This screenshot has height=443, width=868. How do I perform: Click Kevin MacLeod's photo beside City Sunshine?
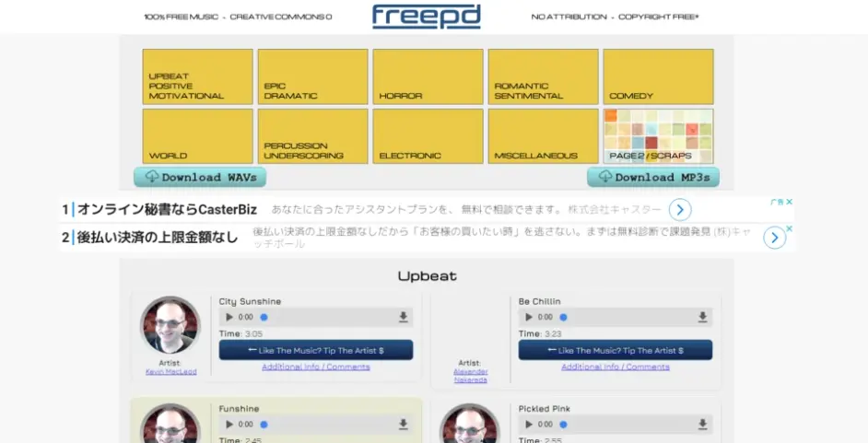coord(170,325)
